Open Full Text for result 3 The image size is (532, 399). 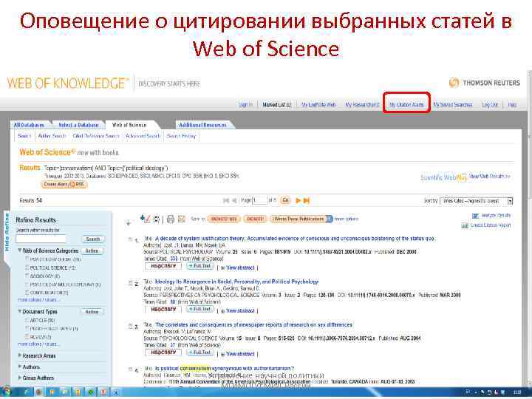(200, 352)
